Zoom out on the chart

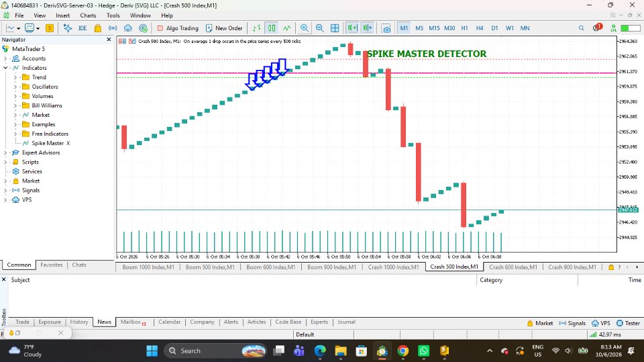pyautogui.click(x=319, y=28)
